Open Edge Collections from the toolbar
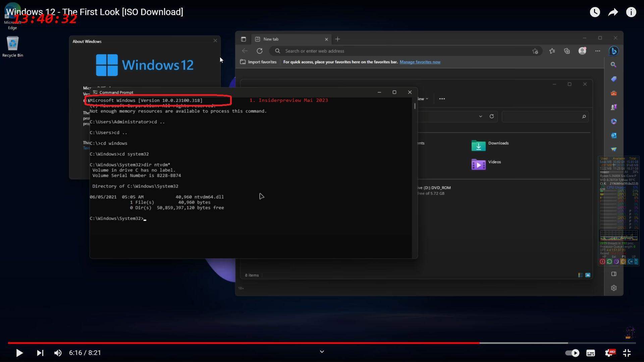 (567, 51)
